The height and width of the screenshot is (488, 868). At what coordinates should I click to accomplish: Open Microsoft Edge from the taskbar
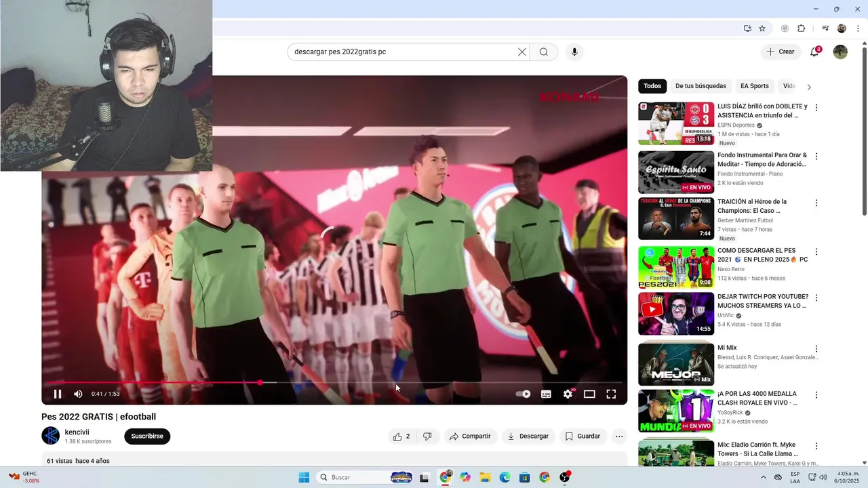(x=505, y=477)
